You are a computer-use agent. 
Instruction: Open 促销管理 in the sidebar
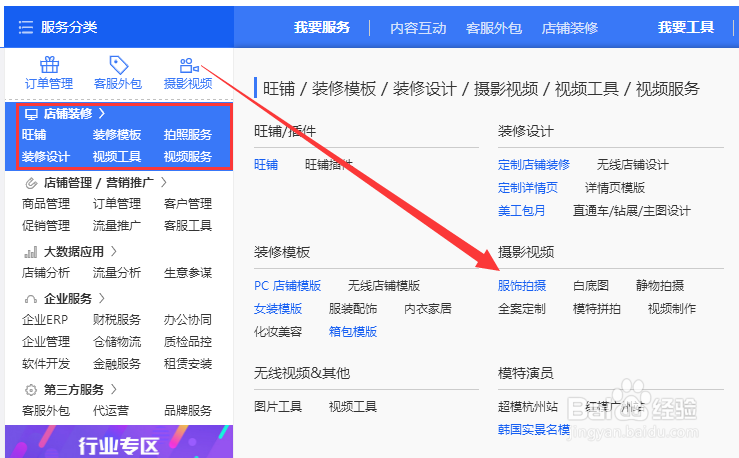(x=46, y=226)
